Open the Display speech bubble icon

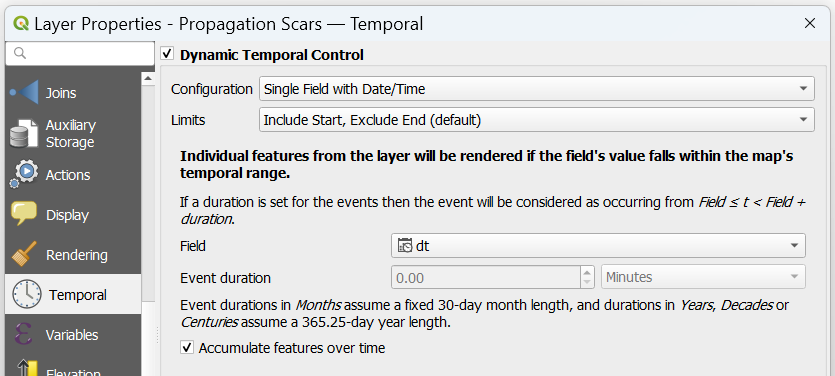24,215
